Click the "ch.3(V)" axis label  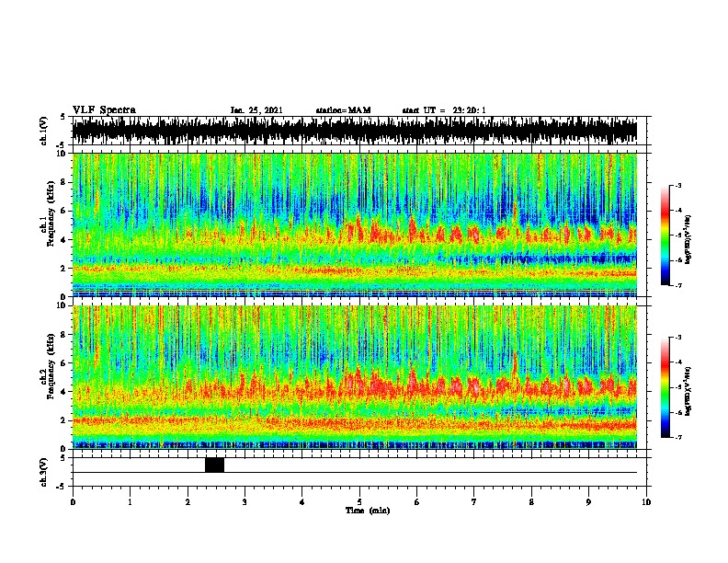[43, 472]
